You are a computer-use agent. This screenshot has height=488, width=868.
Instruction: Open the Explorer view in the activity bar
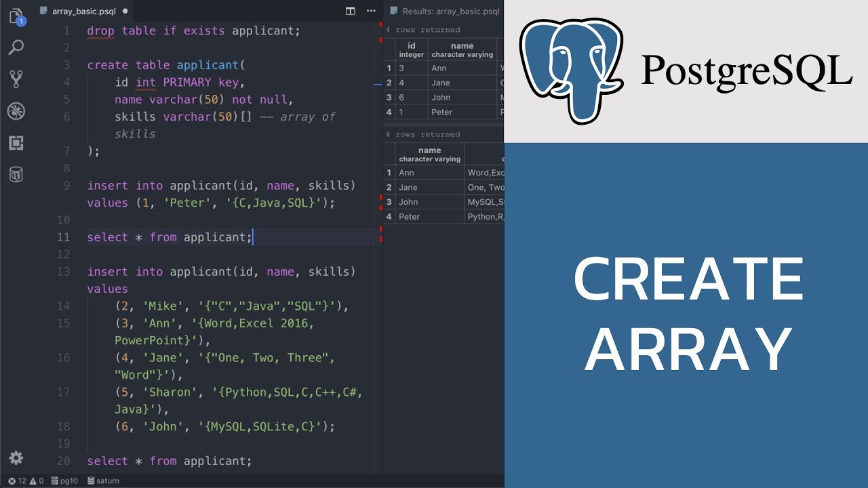pyautogui.click(x=16, y=16)
